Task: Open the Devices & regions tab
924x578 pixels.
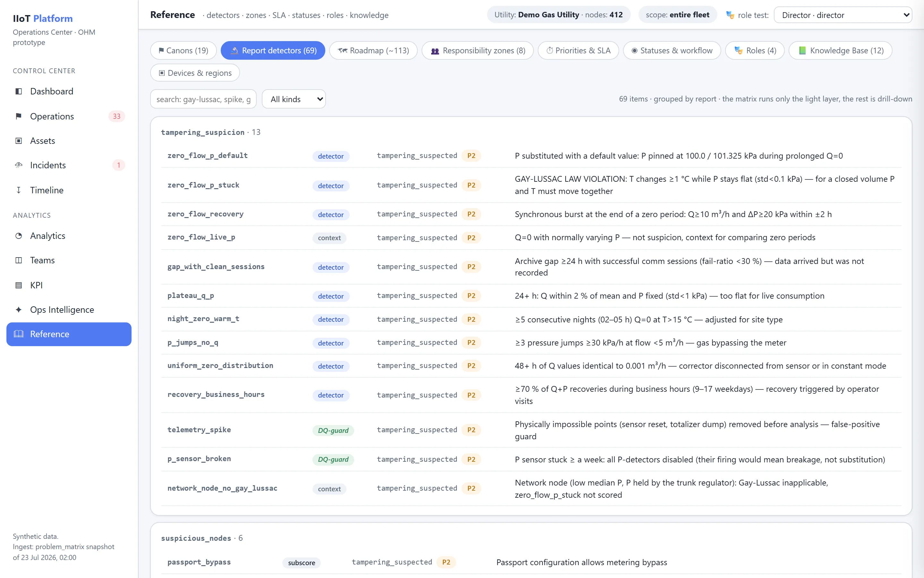Action: [x=195, y=73]
